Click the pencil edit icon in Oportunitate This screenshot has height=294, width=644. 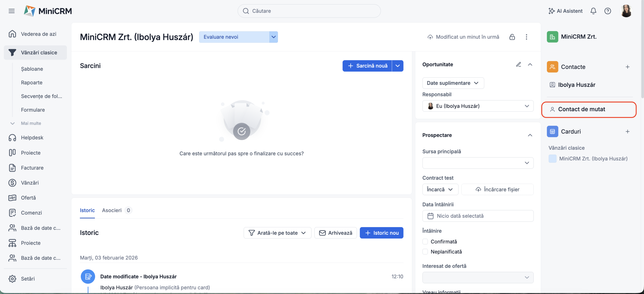coord(518,64)
